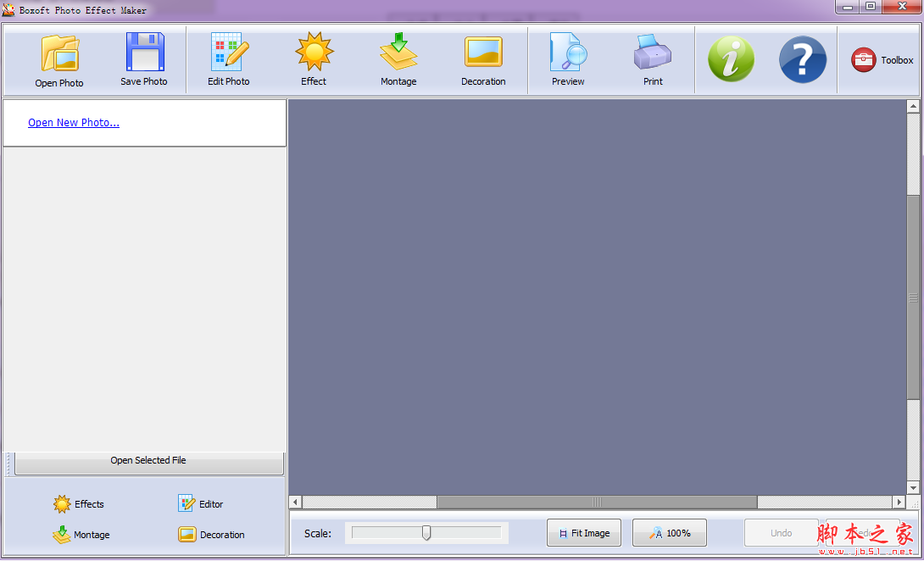Click the horizontal scrollbar right arrow
This screenshot has width=924, height=561.
899,502
